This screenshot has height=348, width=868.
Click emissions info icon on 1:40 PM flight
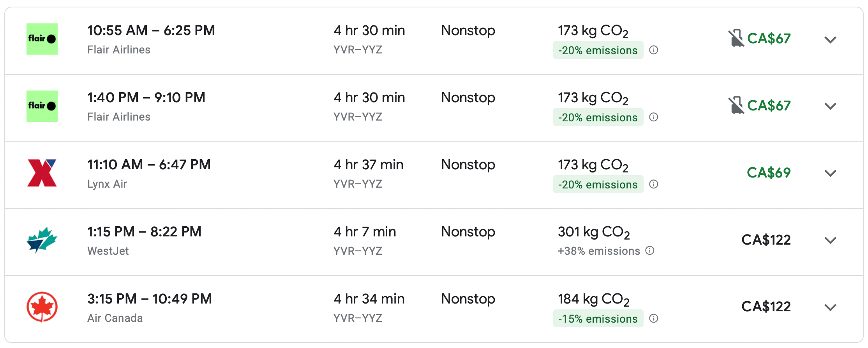tap(654, 117)
